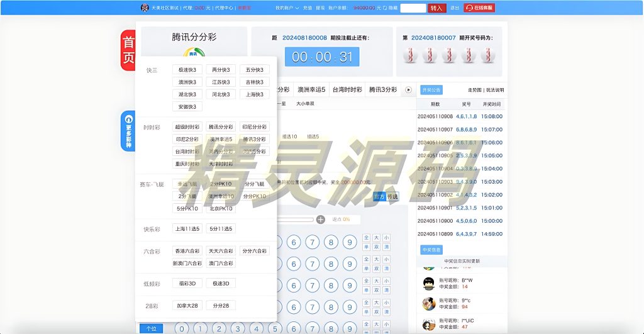Viewport: 644px width, 334px height.
Task: Select 澳门六合彩 game
Action: (x=221, y=264)
